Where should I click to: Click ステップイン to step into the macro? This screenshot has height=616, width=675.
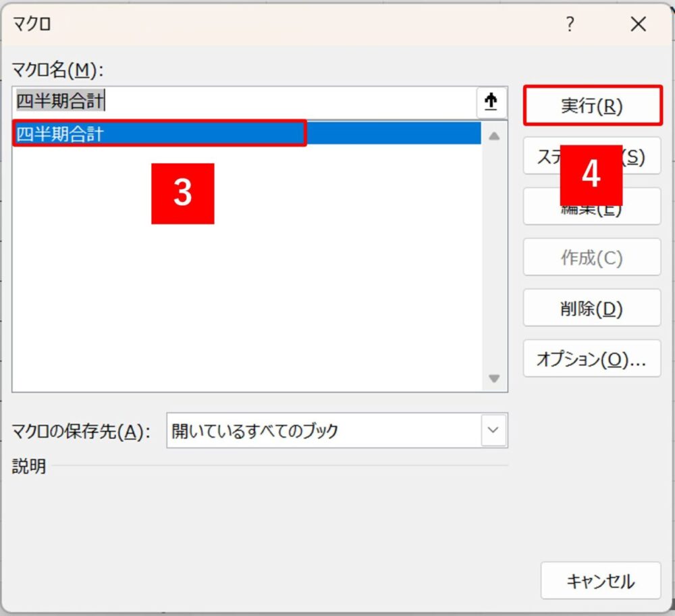tap(591, 156)
